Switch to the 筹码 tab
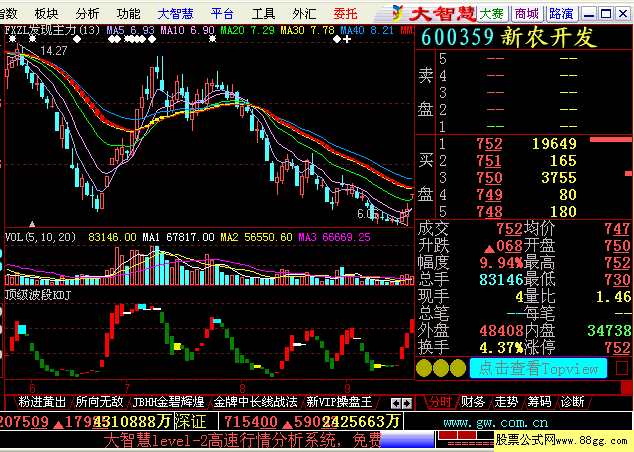Screen dimensions: 634x452 [x=539, y=402]
